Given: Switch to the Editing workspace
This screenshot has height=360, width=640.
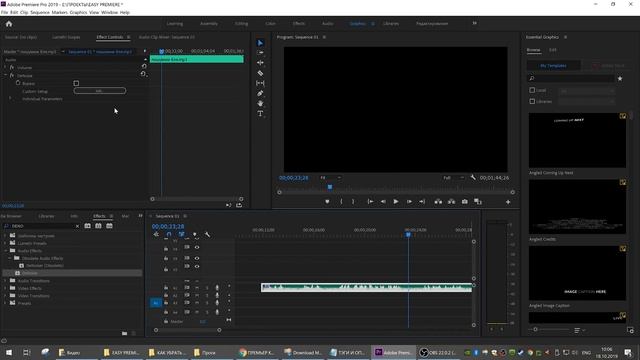Looking at the screenshot, I should pyautogui.click(x=241, y=24).
